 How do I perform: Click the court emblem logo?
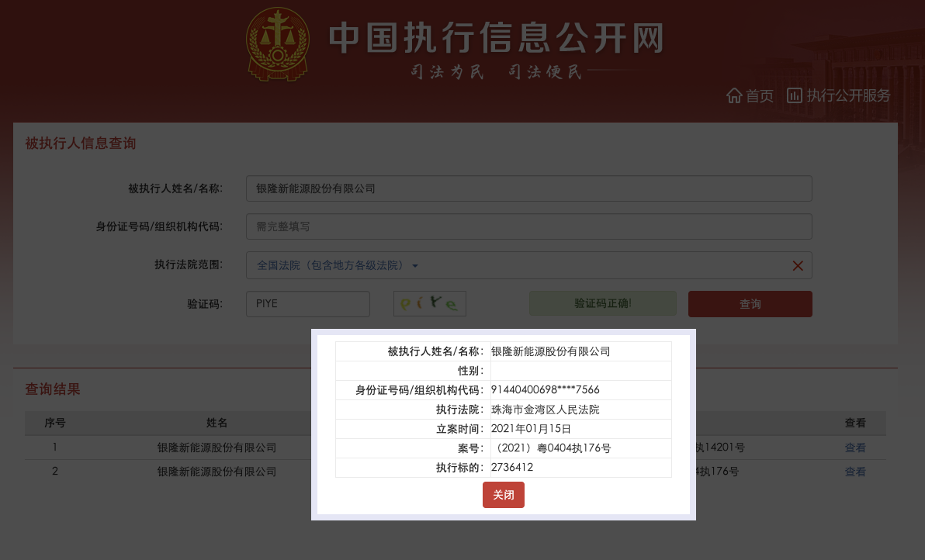pyautogui.click(x=277, y=44)
